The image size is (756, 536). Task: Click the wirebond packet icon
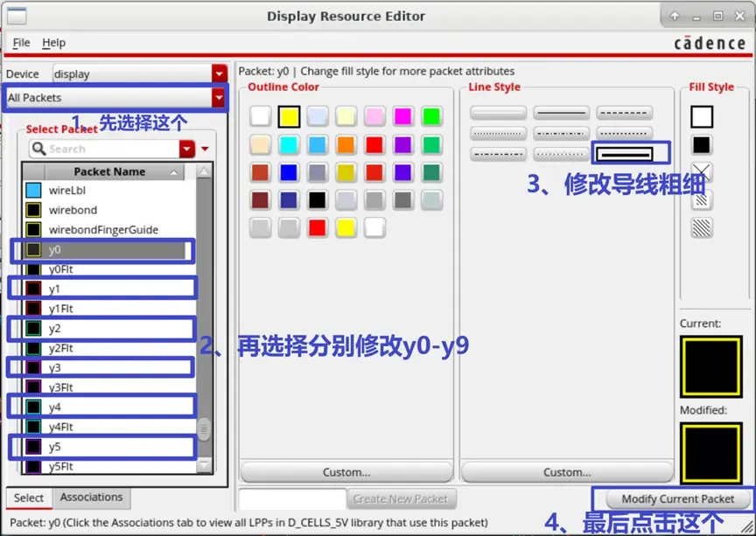pyautogui.click(x=33, y=210)
